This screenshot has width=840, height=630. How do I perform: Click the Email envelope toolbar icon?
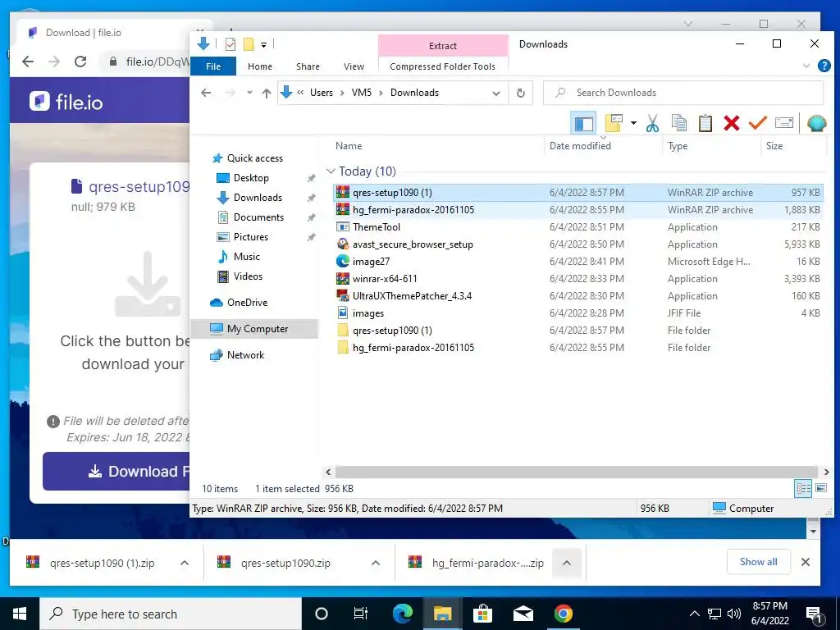tap(783, 123)
